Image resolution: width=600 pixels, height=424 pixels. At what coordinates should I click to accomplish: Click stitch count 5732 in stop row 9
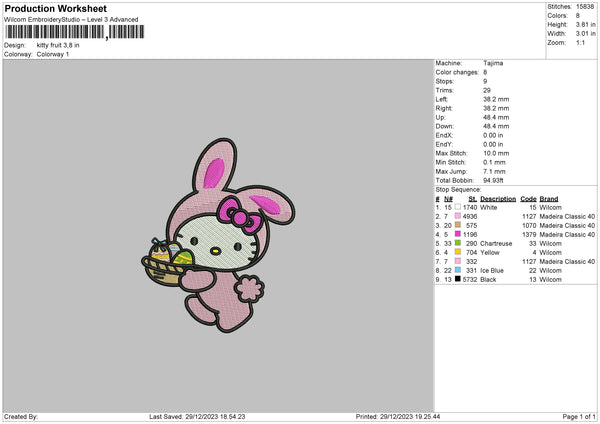coord(470,280)
